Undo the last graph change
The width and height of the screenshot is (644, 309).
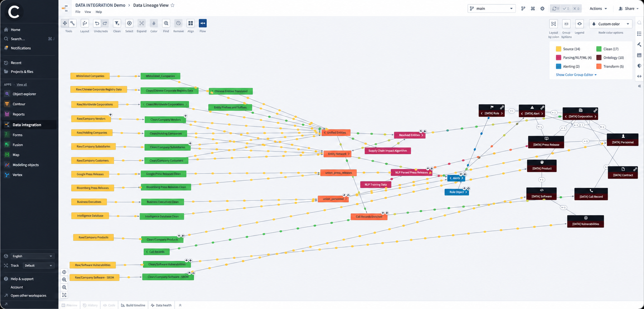(x=97, y=23)
